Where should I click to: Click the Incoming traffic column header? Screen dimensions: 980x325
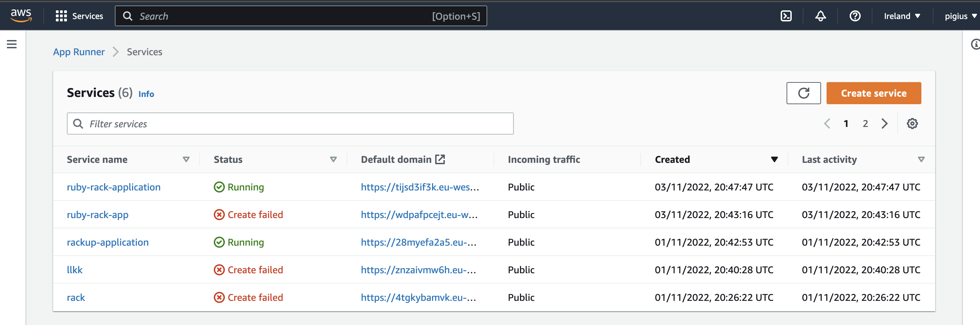click(x=544, y=159)
